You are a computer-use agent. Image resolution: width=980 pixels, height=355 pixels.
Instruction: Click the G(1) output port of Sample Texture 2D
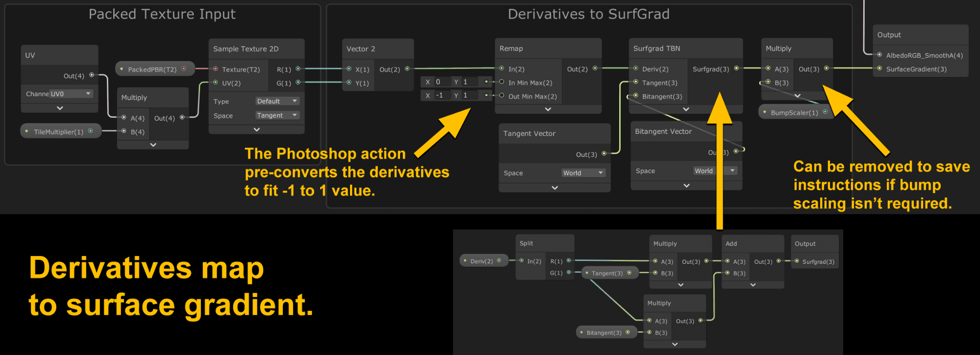click(x=298, y=82)
